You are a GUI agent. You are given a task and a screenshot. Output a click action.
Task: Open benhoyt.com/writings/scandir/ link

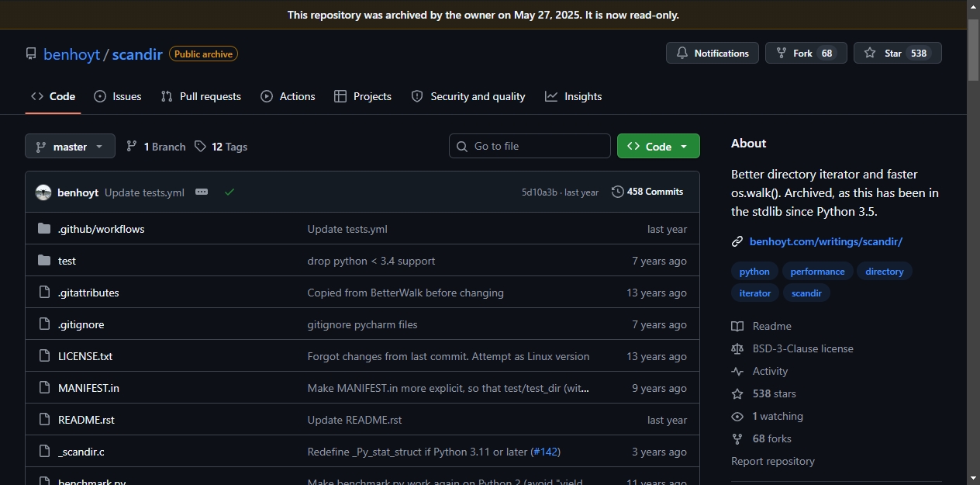coord(826,241)
